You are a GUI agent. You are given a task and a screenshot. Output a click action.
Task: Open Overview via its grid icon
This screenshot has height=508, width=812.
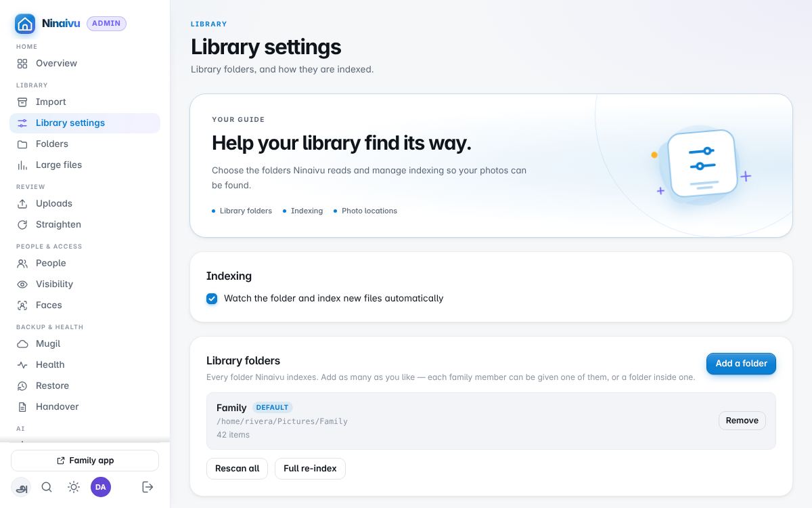(x=22, y=63)
